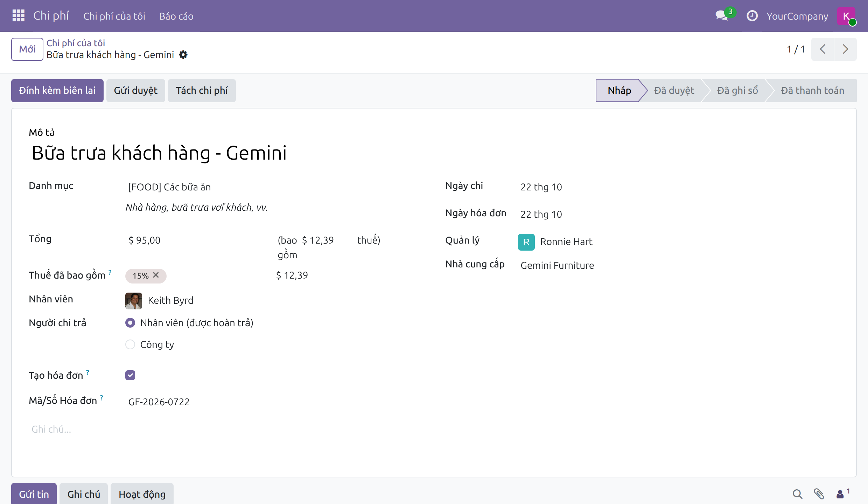Screen dimensions: 868x504
Task: Open the Danh mục category dropdown field
Action: click(x=266, y=187)
